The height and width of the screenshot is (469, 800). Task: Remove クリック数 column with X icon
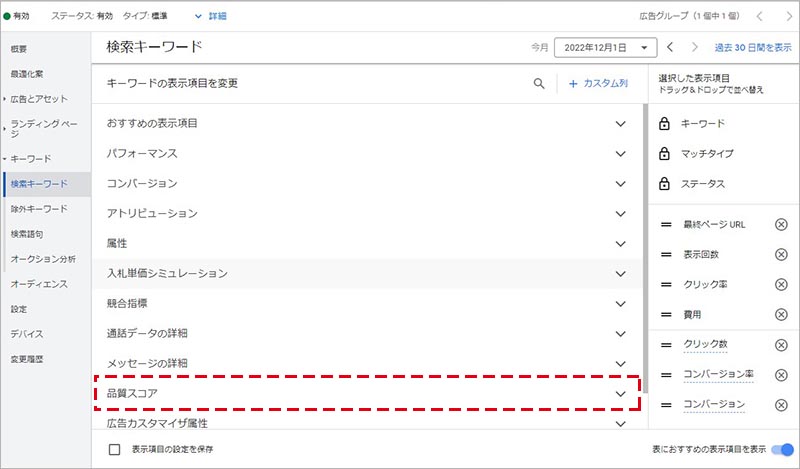(781, 345)
